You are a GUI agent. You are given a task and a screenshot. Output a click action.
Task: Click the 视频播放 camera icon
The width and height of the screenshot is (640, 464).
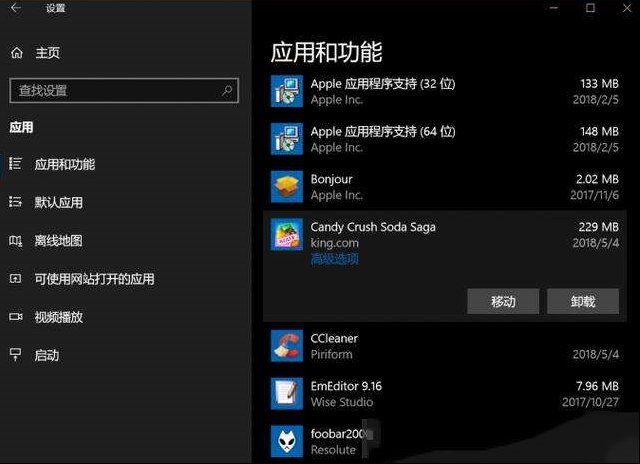(x=16, y=317)
